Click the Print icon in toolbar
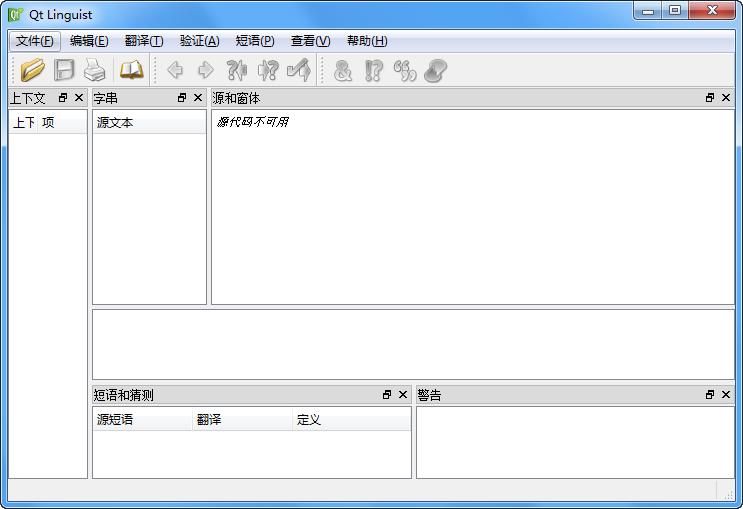Image resolution: width=743 pixels, height=509 pixels. pyautogui.click(x=94, y=70)
